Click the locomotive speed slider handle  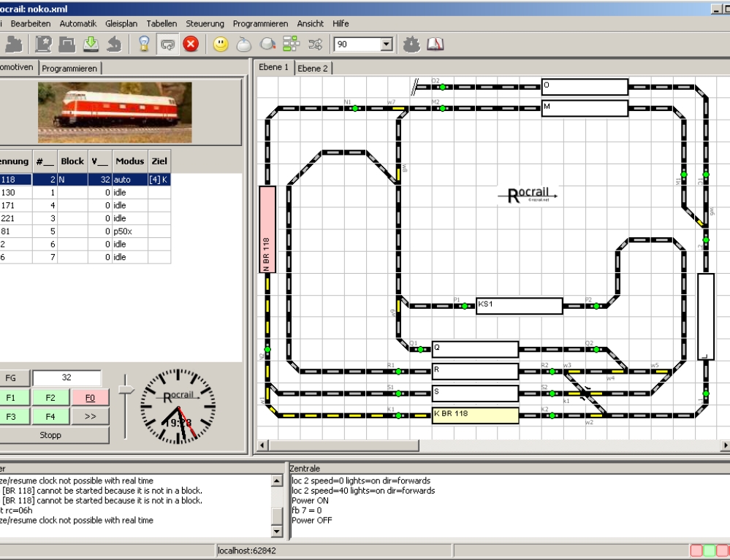pyautogui.click(x=125, y=390)
